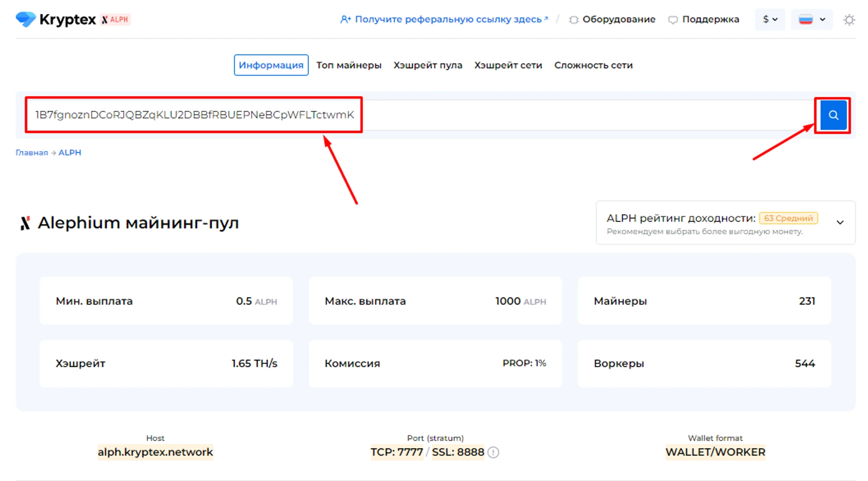Viewport: 868px width, 481px height.
Task: Click the alph.kryptex.network host value
Action: pyautogui.click(x=155, y=452)
